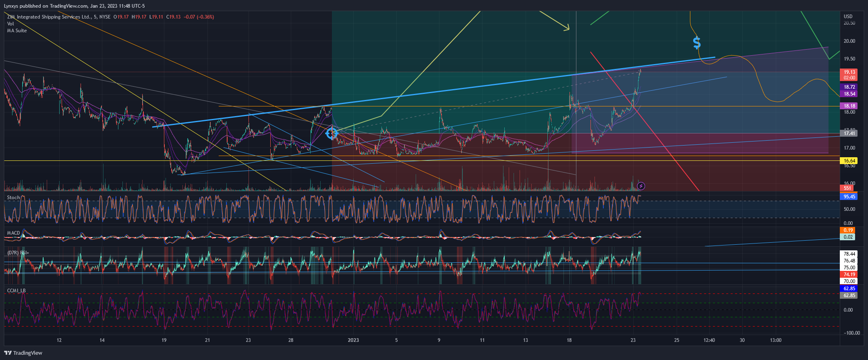Click the 13:00 label on time axis
868x360 pixels.
tap(776, 340)
